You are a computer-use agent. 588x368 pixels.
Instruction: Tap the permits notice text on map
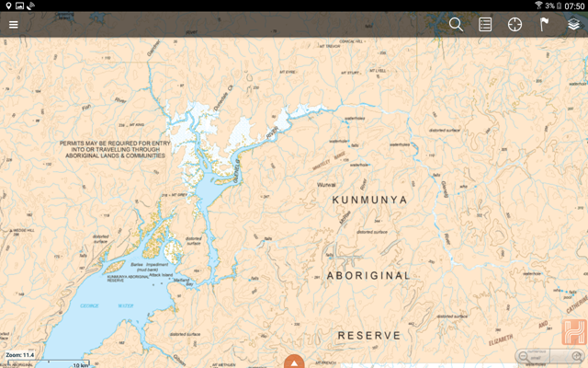pyautogui.click(x=115, y=149)
